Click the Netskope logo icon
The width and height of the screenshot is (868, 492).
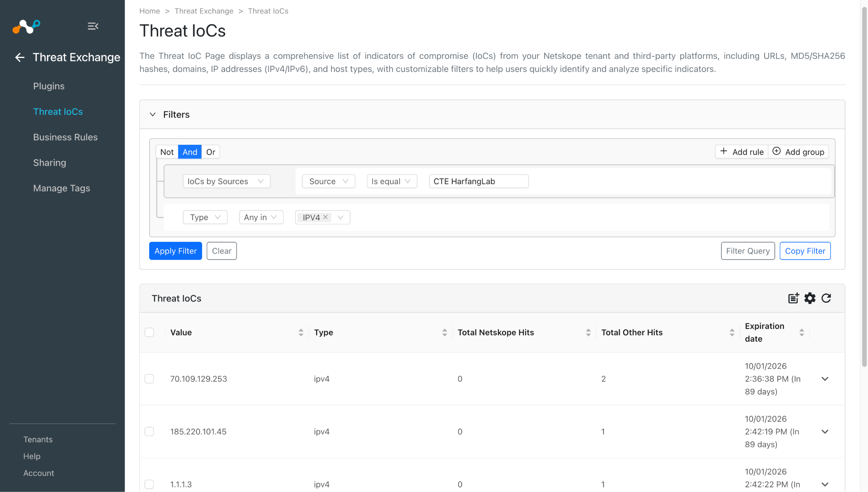[26, 26]
